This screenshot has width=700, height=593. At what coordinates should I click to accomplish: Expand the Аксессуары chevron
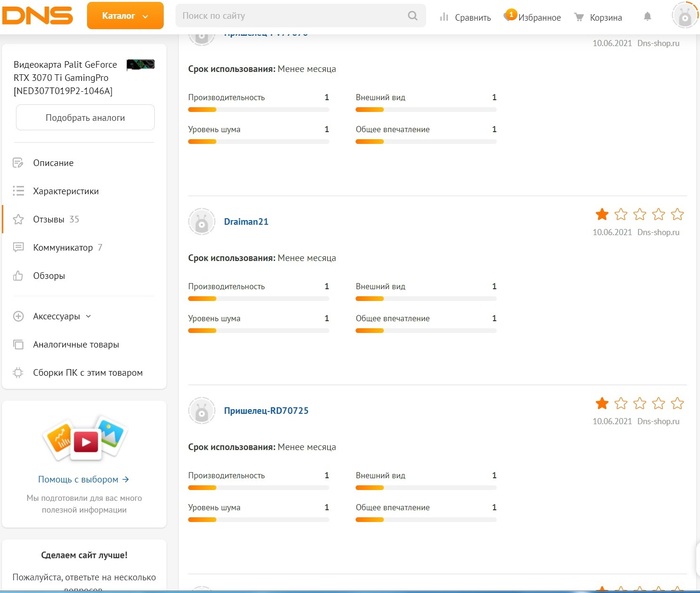coord(88,316)
